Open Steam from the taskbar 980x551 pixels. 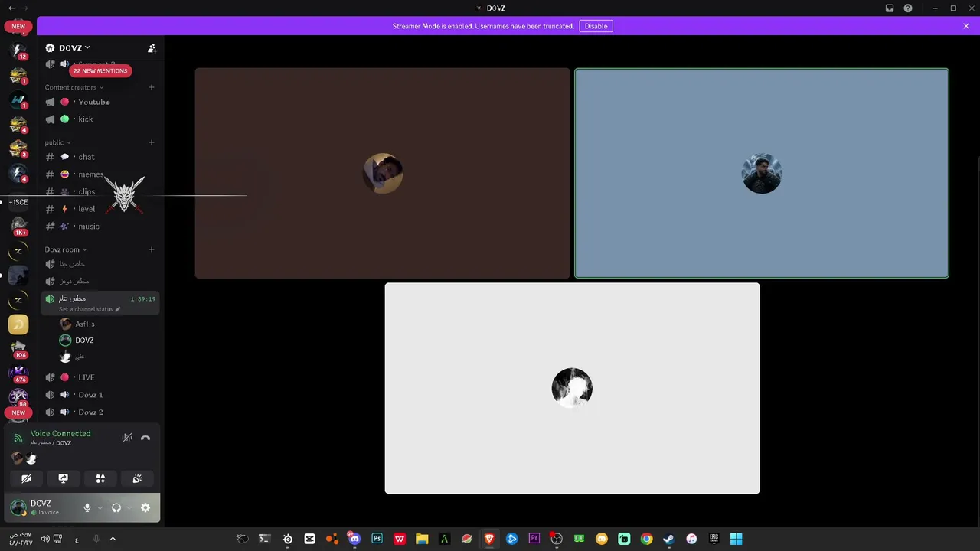(x=668, y=539)
